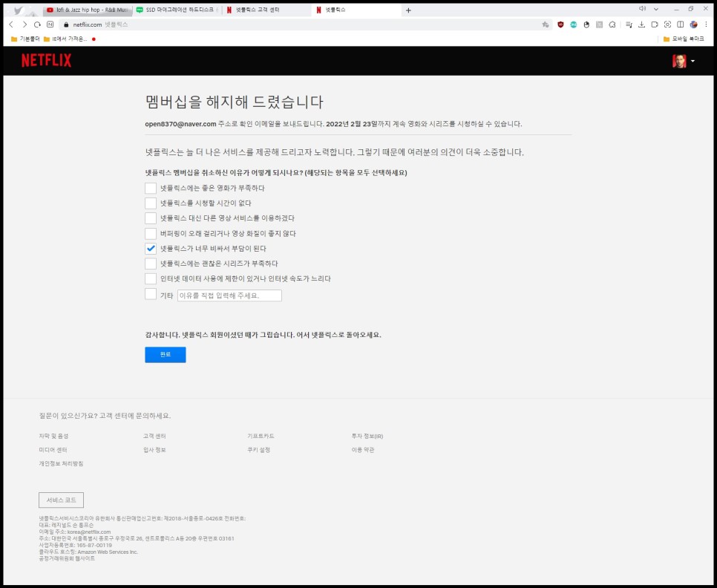The image size is (717, 588).
Task: Click the open8370@naver.com email text
Action: (x=180, y=124)
